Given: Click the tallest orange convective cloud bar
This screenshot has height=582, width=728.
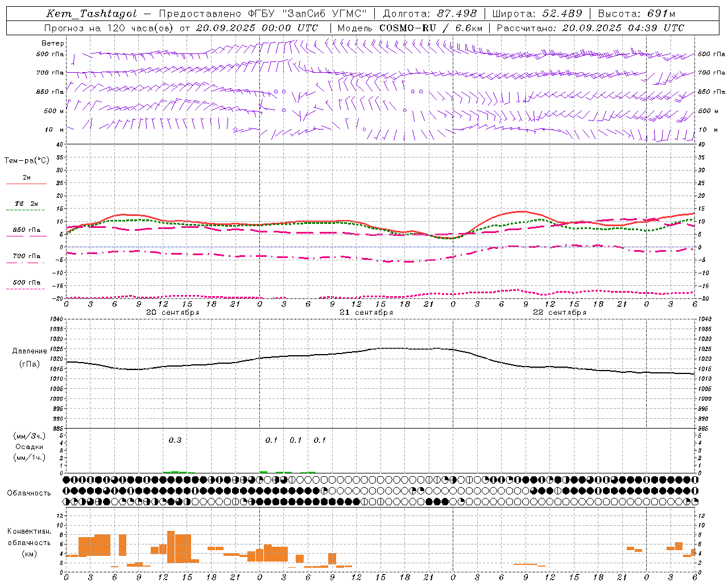Looking at the screenshot, I should pyautogui.click(x=171, y=547).
